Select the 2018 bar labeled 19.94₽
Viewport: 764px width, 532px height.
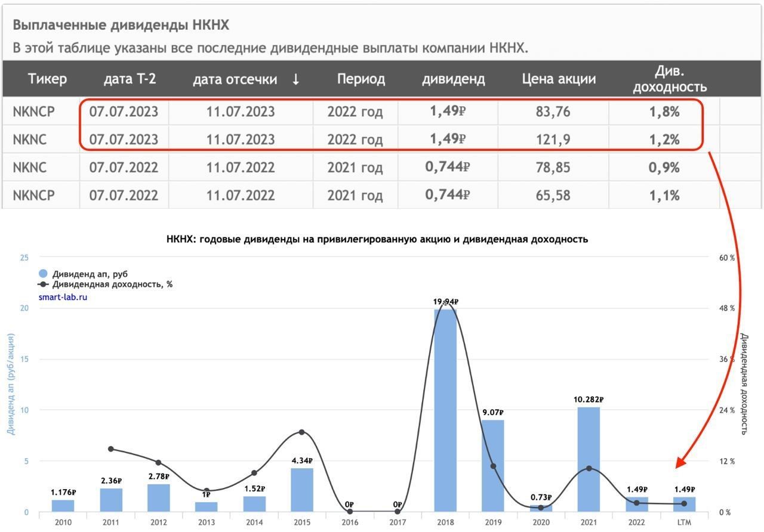[445, 410]
